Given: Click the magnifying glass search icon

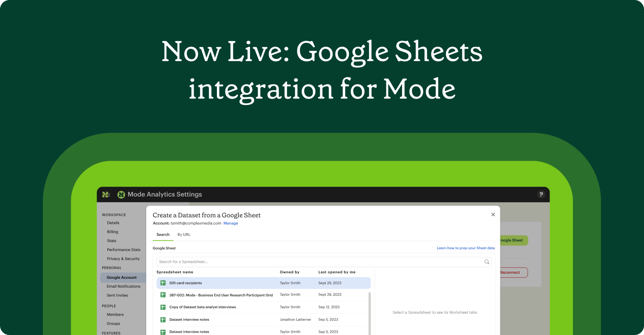Looking at the screenshot, I should click(x=487, y=262).
